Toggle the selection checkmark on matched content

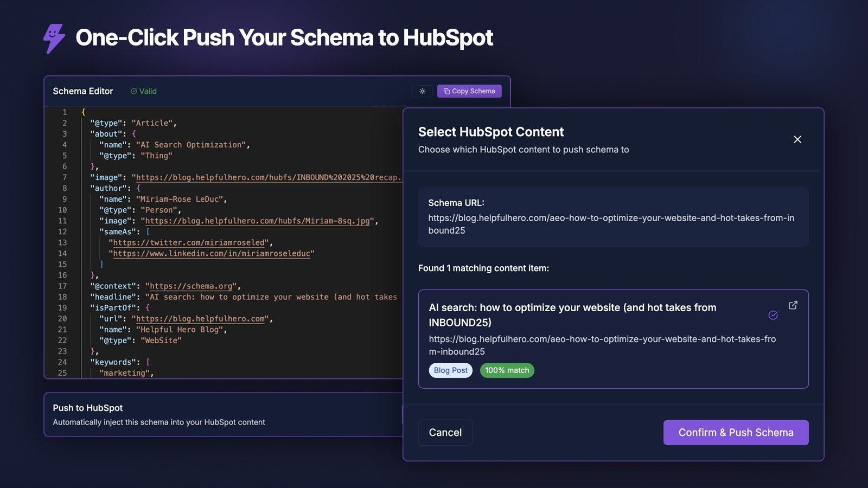[773, 315]
